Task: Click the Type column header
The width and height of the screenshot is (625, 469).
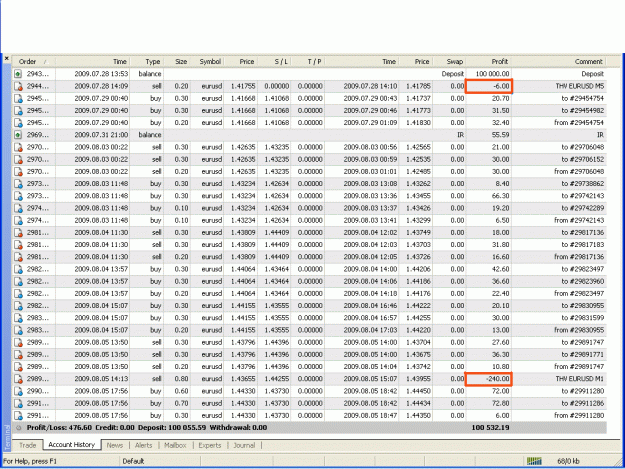Action: (x=147, y=61)
